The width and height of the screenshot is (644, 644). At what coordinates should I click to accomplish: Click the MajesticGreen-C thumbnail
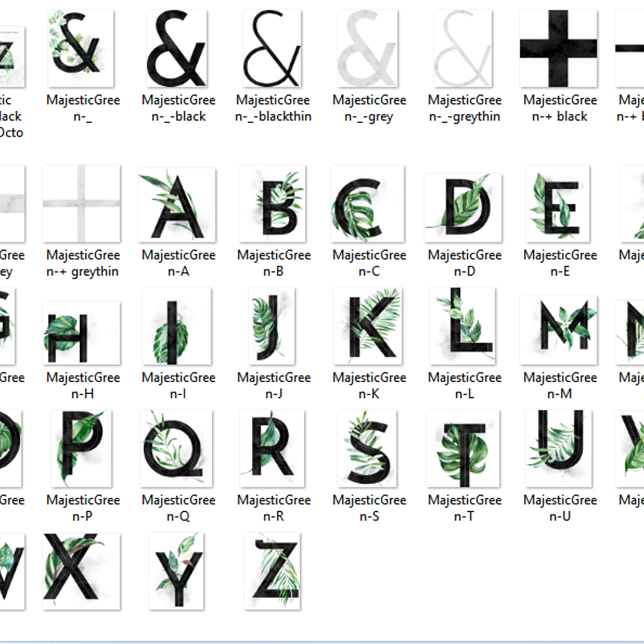tap(368, 204)
